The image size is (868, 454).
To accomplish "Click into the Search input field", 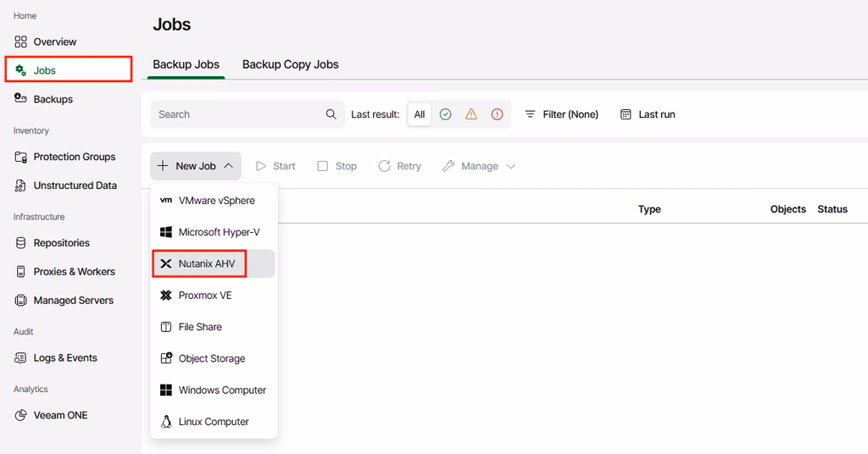I will (x=238, y=113).
